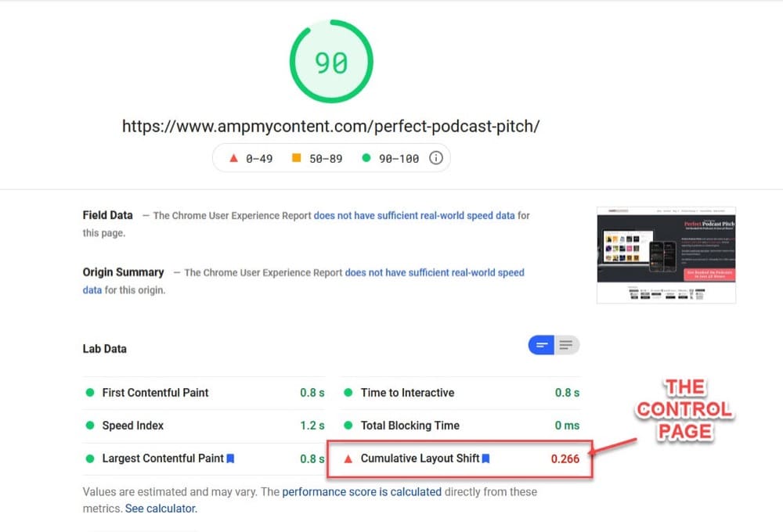Expand the Total Blocking Time metric row
Viewport: 783px width, 532px height.
460,426
